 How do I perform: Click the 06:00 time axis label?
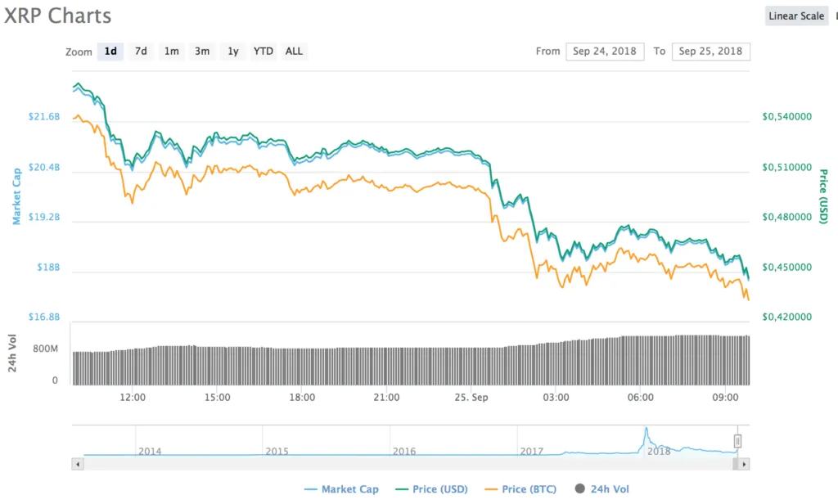pos(640,397)
